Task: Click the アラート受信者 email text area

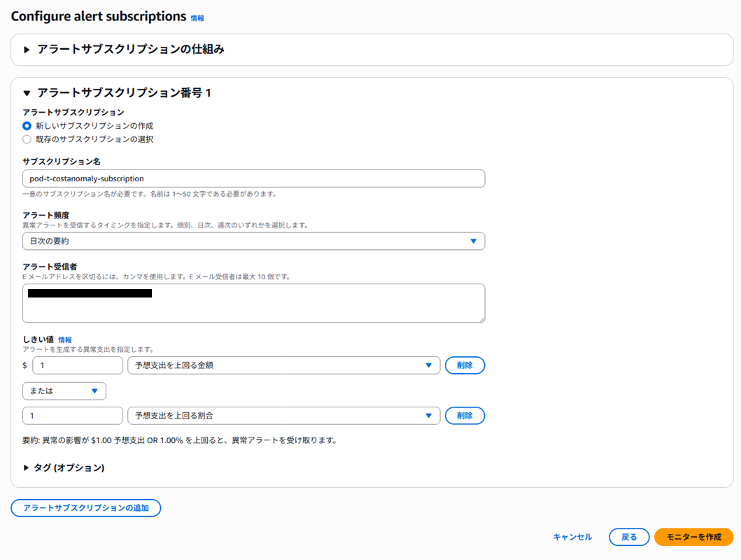Action: 254,303
